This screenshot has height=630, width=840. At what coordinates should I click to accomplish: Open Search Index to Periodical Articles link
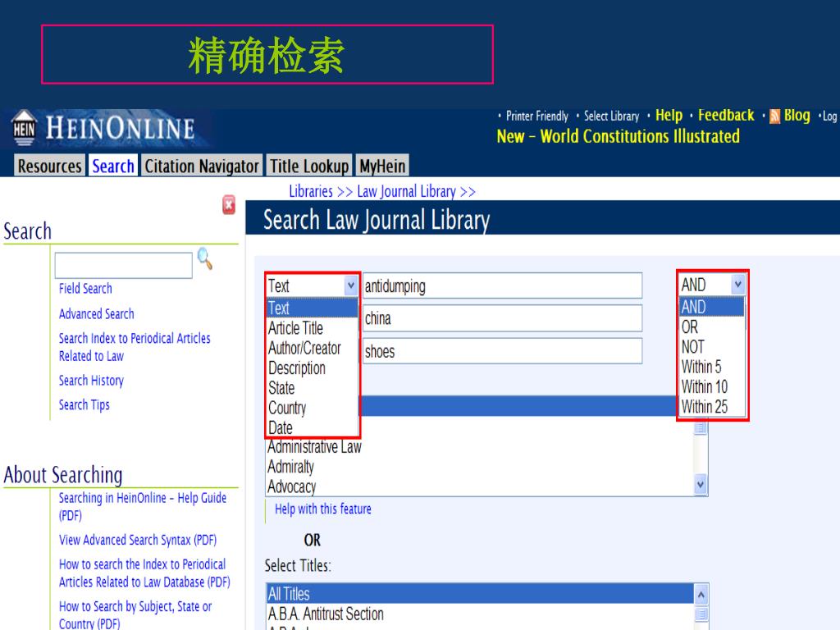[135, 347]
